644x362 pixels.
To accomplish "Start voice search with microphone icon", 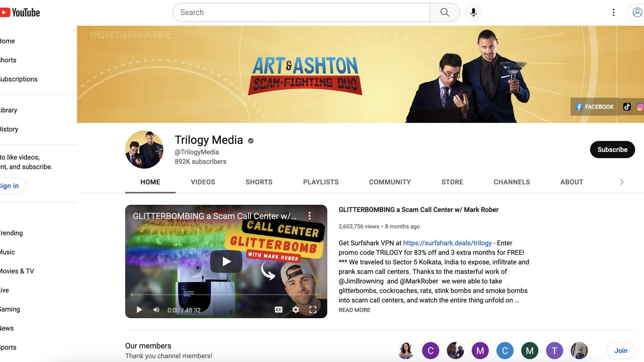I will [473, 12].
